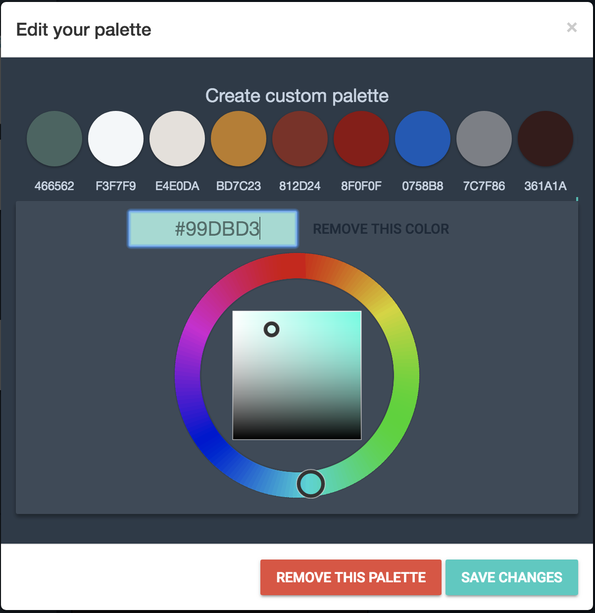Click Remove This Color link
Image resolution: width=595 pixels, height=613 pixels.
[x=381, y=229]
